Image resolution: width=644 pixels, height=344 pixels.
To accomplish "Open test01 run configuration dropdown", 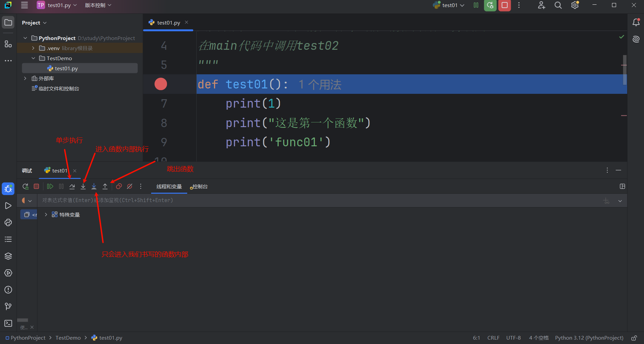I will (x=449, y=5).
